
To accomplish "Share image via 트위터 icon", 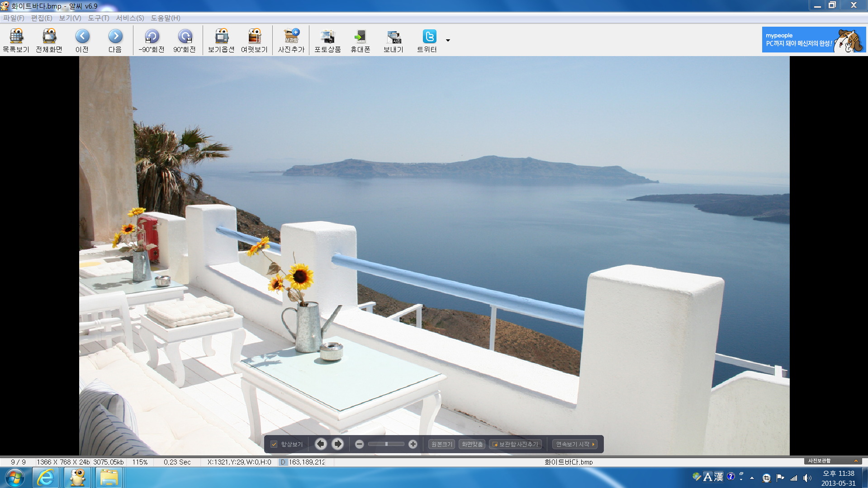I will pyautogui.click(x=427, y=40).
